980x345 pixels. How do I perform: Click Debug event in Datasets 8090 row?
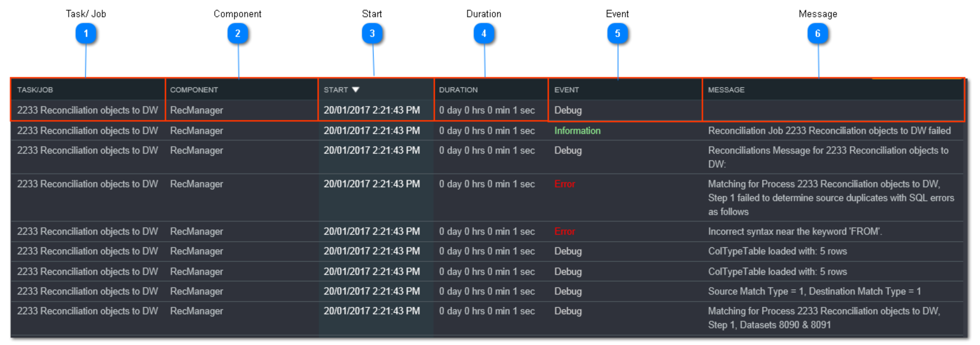coord(568,311)
